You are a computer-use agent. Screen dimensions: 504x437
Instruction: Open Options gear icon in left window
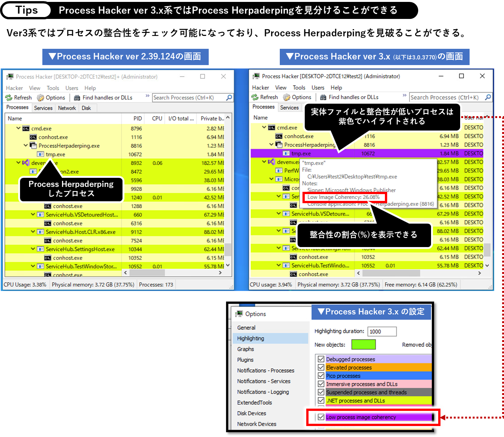pyautogui.click(x=40, y=98)
